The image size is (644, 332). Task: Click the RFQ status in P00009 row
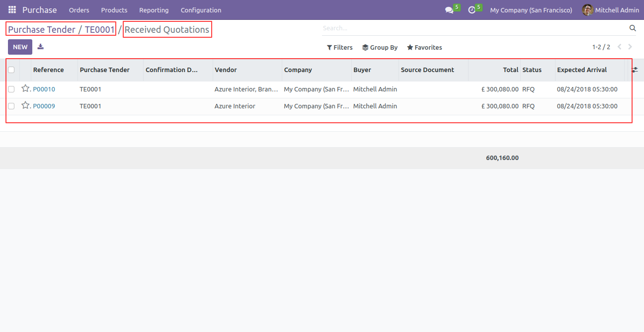tap(528, 106)
